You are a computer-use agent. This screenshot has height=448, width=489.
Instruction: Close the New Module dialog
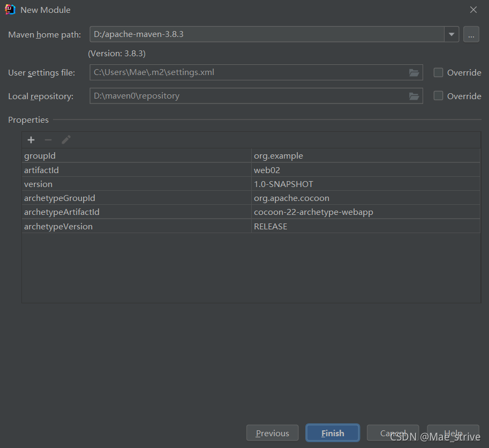tap(473, 10)
